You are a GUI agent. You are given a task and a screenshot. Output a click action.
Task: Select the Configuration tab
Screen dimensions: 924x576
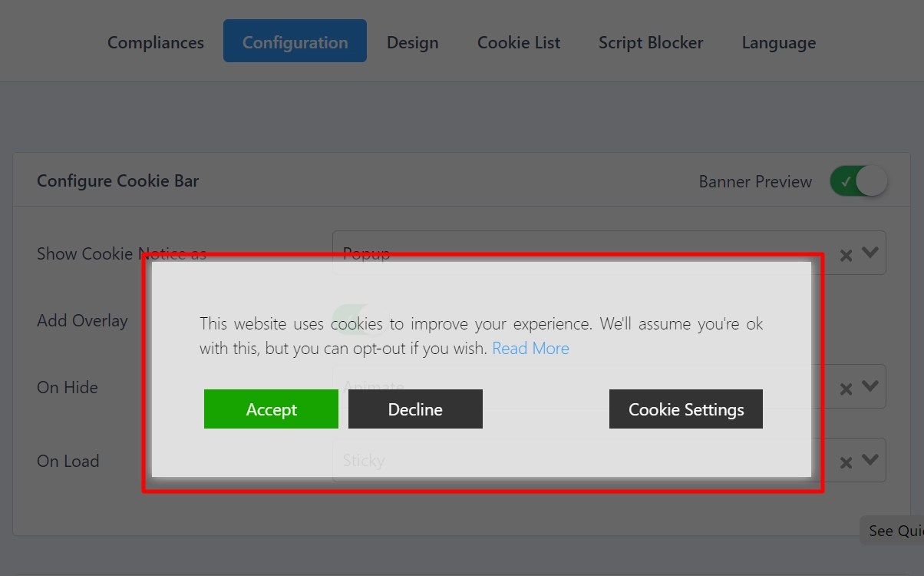(295, 42)
